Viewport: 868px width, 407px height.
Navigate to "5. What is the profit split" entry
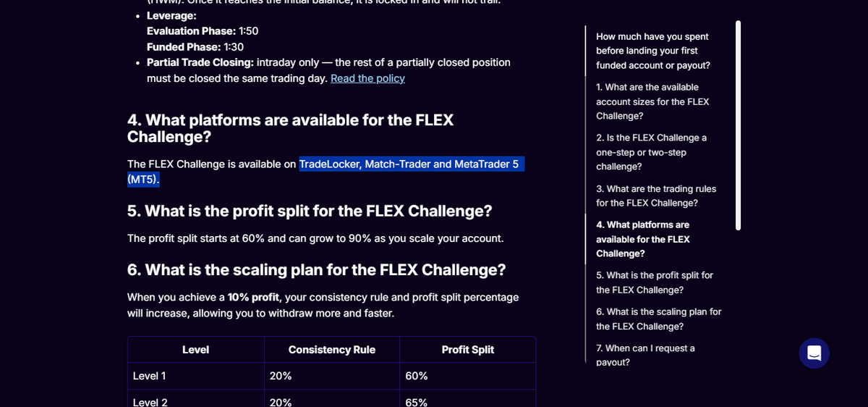[x=655, y=282]
